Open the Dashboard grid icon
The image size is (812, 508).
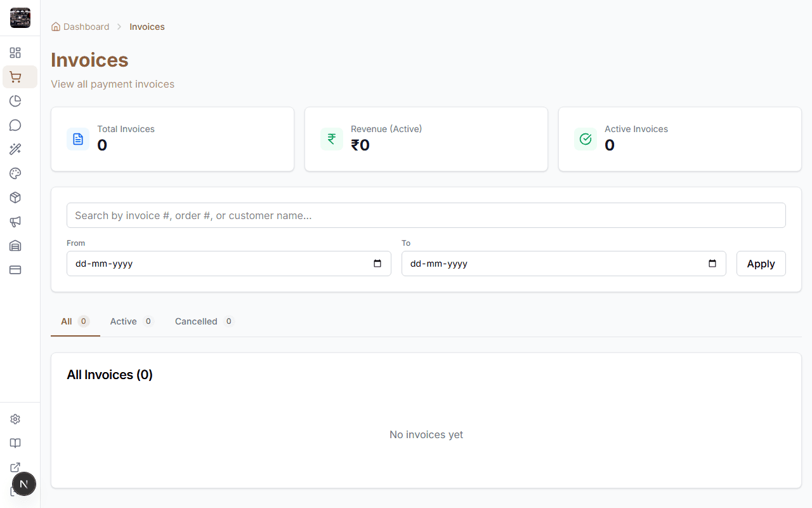pos(15,53)
